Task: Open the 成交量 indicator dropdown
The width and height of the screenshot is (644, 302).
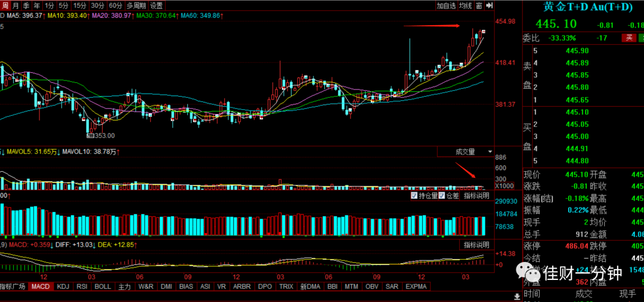Action: 465,152
